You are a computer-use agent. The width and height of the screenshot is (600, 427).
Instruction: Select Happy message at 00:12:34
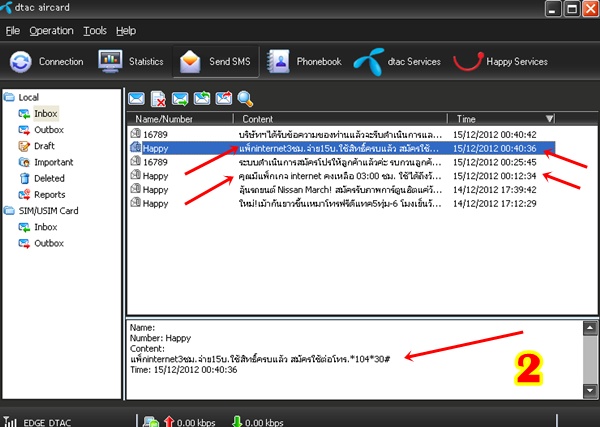point(341,176)
